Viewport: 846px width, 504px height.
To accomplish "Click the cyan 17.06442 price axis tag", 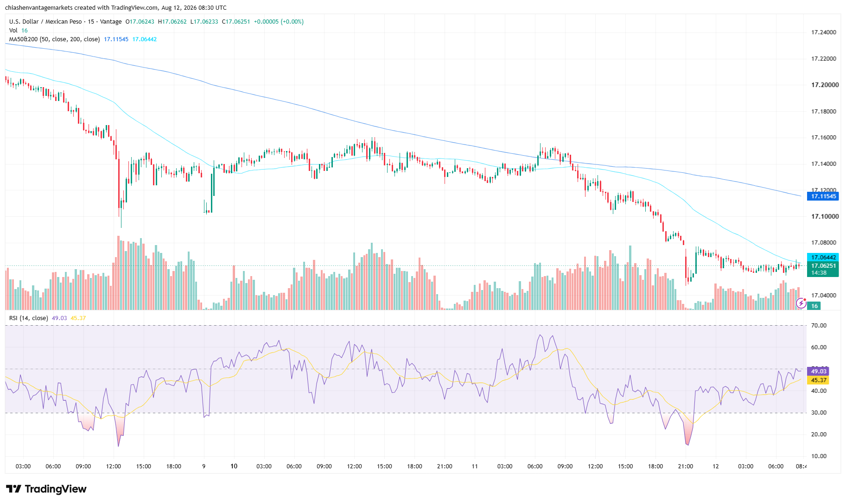I will (823, 257).
